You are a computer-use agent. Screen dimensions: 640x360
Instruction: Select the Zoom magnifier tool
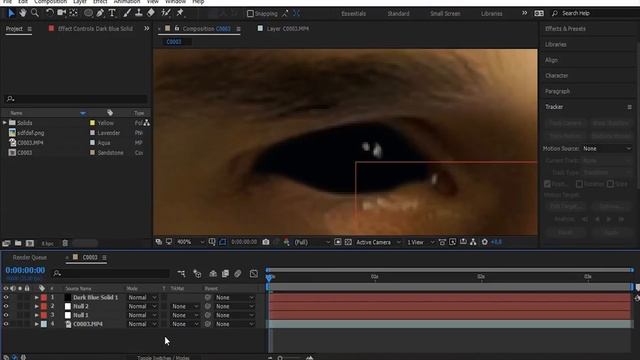[x=35, y=13]
